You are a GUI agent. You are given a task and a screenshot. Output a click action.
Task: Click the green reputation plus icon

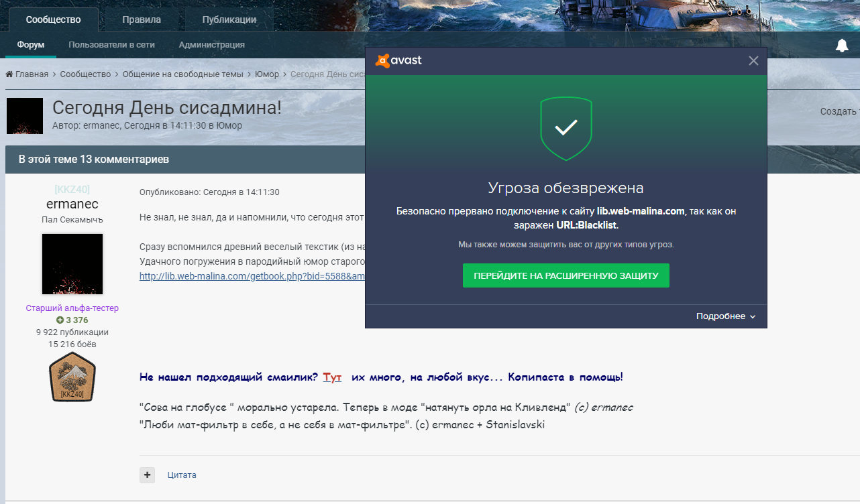click(60, 320)
